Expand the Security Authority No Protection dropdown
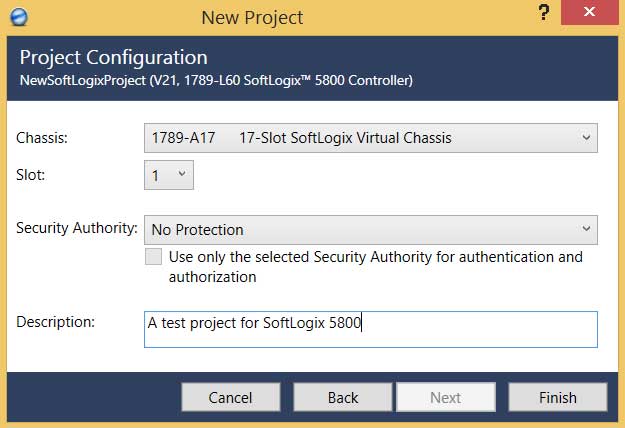This screenshot has width=625, height=428. 371,230
